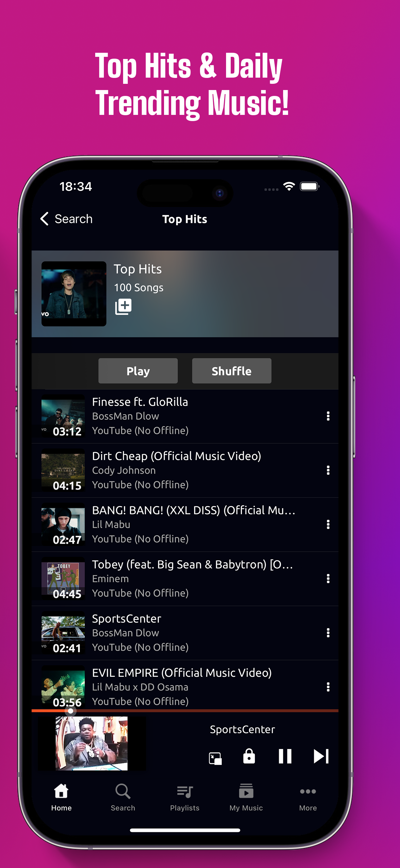Viewport: 400px width, 868px height.
Task: Tap the Dirt Cheap thumbnail showing 04:15
Action: coord(63,470)
